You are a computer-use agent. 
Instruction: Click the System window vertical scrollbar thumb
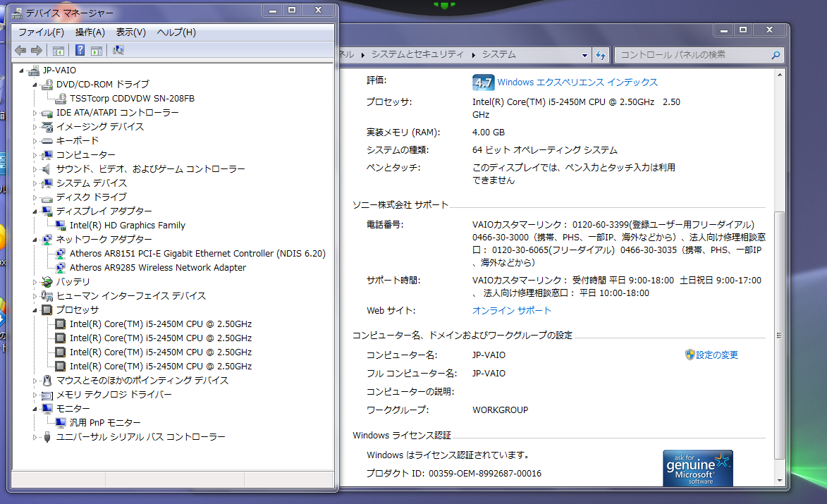pyautogui.click(x=780, y=336)
